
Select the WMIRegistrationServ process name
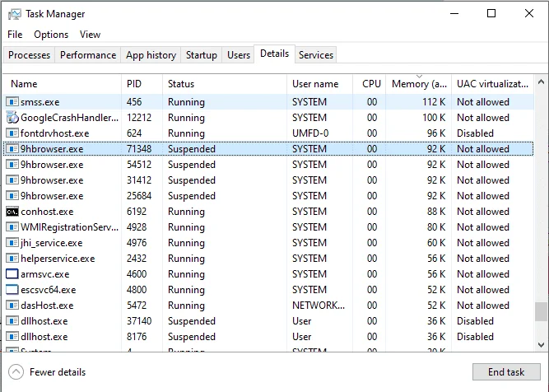pyautogui.click(x=69, y=227)
